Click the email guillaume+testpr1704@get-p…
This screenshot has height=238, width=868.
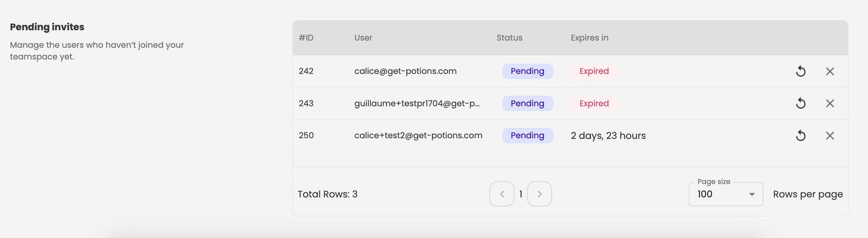click(x=417, y=104)
